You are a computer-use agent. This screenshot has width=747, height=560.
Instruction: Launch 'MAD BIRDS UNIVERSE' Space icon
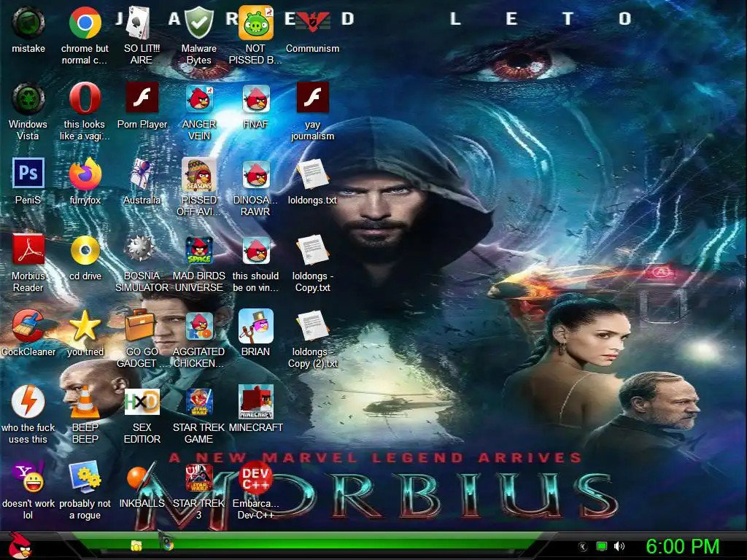point(198,250)
